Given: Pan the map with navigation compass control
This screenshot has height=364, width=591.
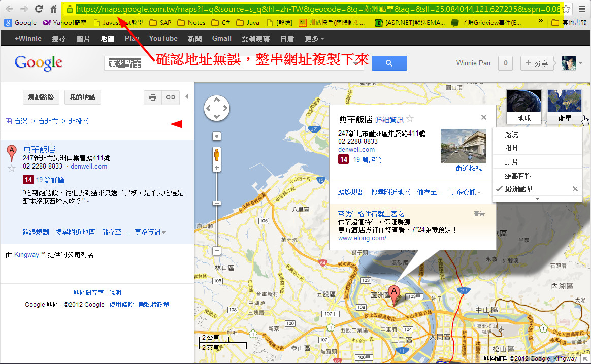Looking at the screenshot, I should [x=216, y=108].
